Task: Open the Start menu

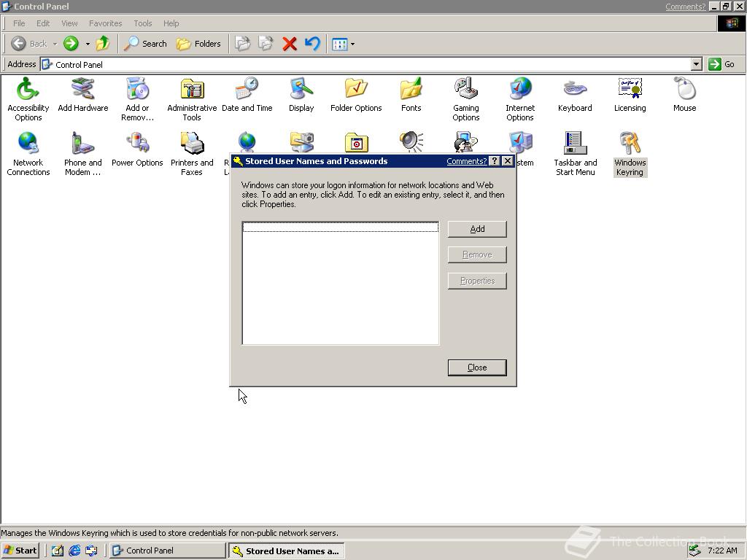Action: (20, 551)
